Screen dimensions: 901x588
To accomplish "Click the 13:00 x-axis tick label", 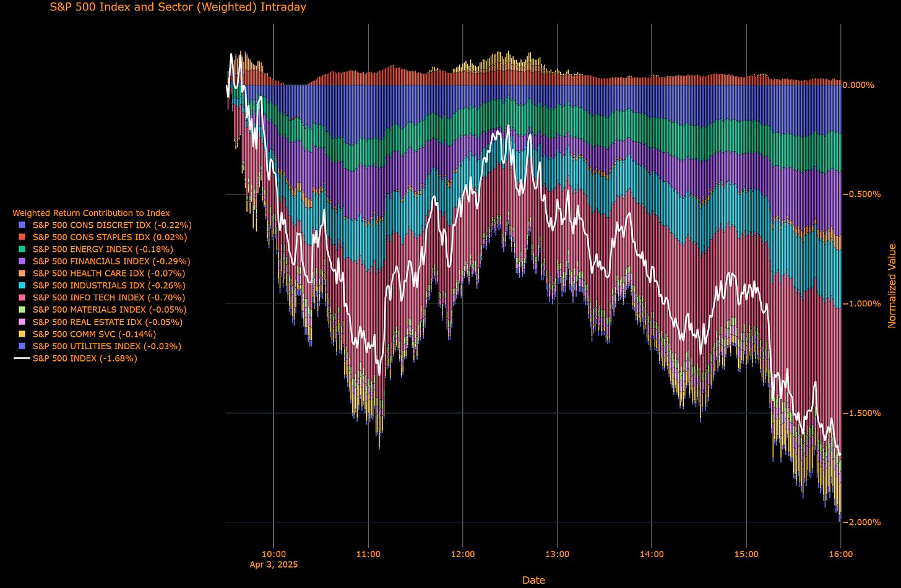I will [558, 554].
